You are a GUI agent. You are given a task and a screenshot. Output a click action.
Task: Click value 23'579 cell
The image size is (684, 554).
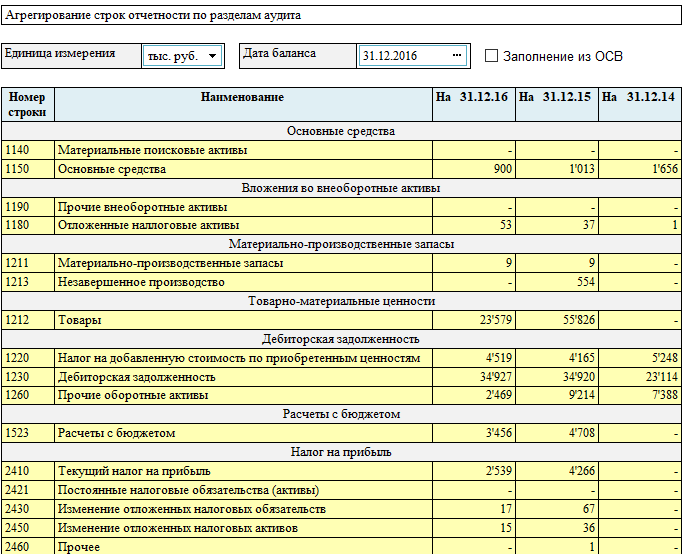point(473,320)
